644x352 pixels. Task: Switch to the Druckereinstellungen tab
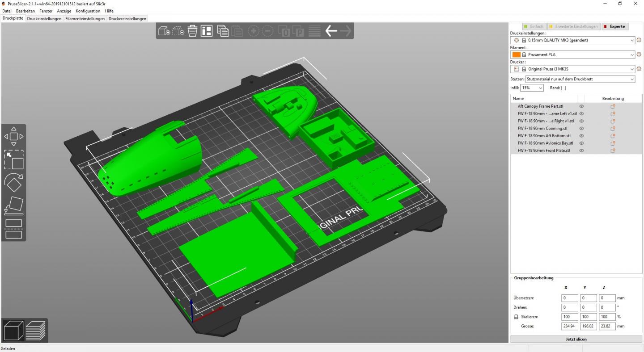(127, 19)
